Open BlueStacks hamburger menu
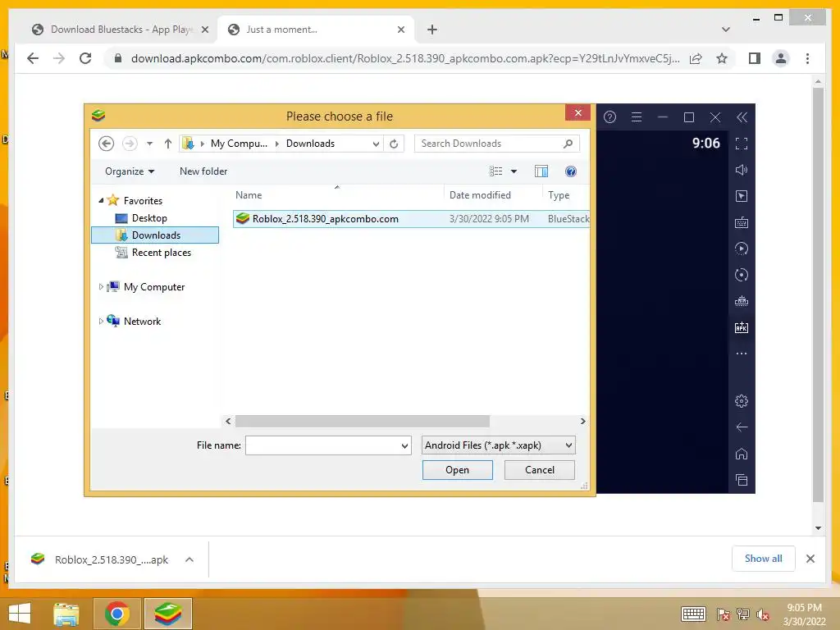Viewport: 840px width, 630px height. coord(637,117)
